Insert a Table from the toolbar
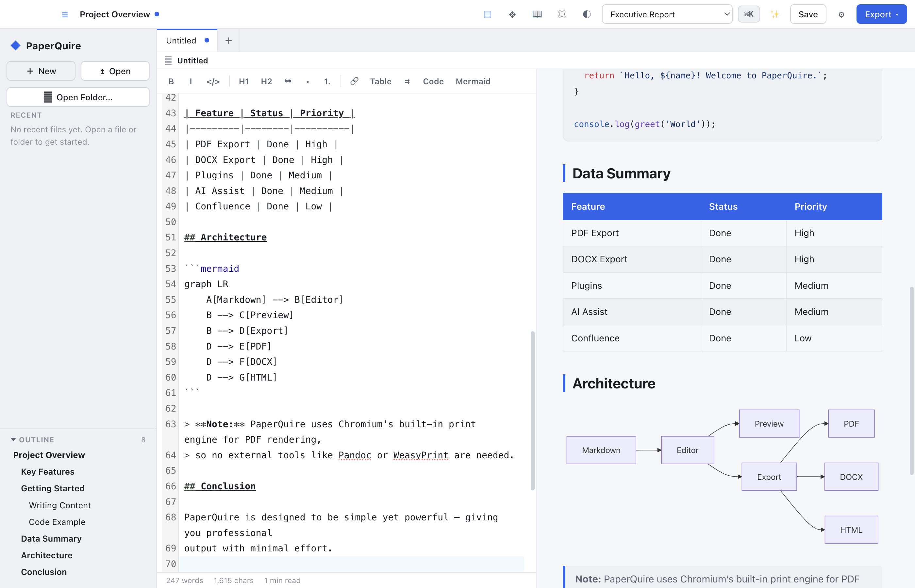The height and width of the screenshot is (588, 915). [381, 81]
